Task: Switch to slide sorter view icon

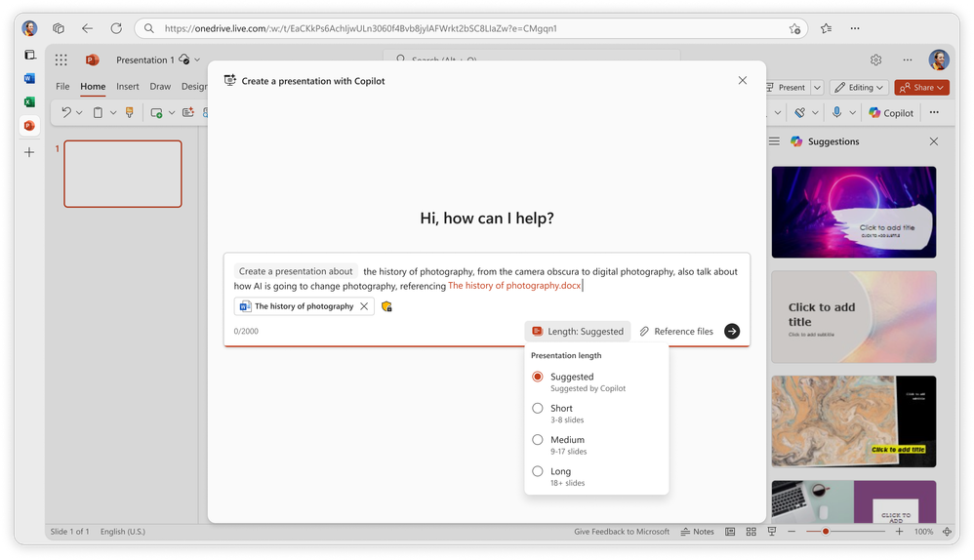Action: coord(751,532)
